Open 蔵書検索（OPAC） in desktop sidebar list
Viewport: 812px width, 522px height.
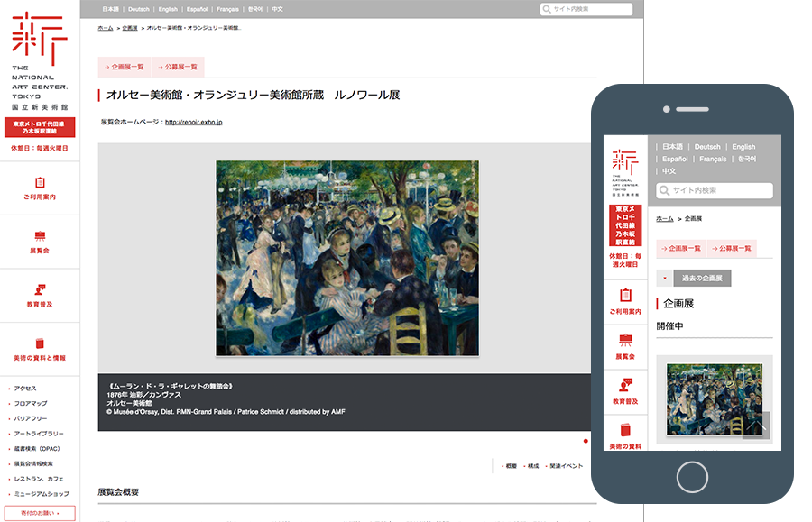tap(37, 449)
